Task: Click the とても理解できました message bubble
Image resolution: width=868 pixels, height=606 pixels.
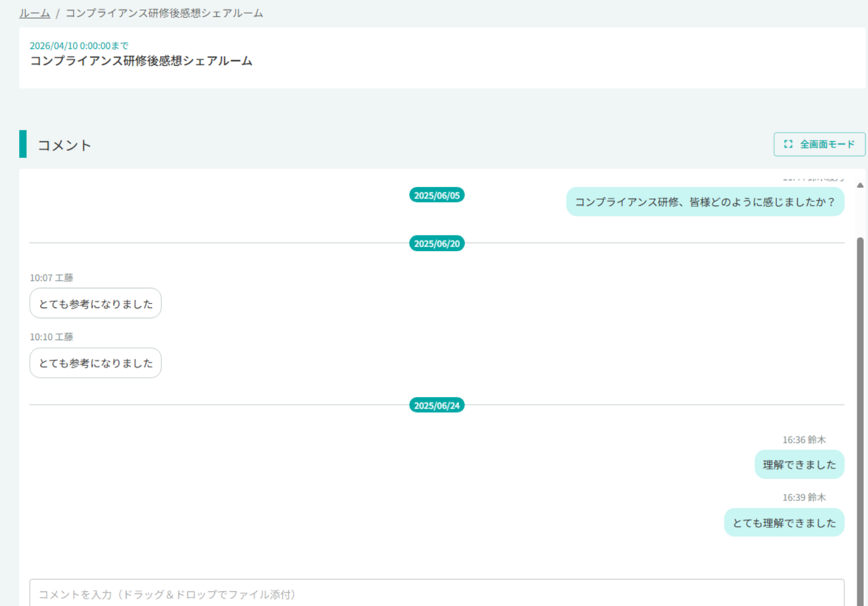Action: (x=784, y=523)
